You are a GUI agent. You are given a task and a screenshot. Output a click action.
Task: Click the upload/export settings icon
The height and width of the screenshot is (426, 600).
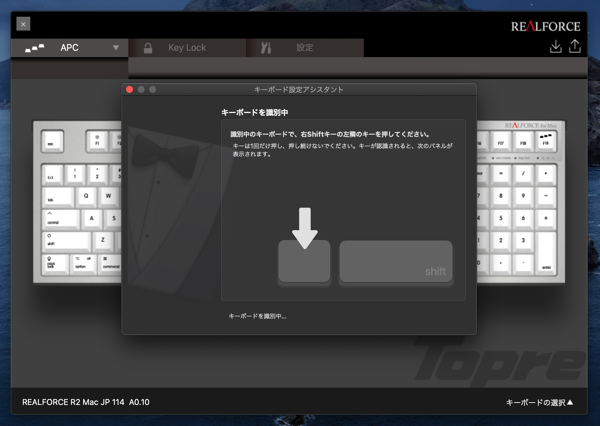575,46
